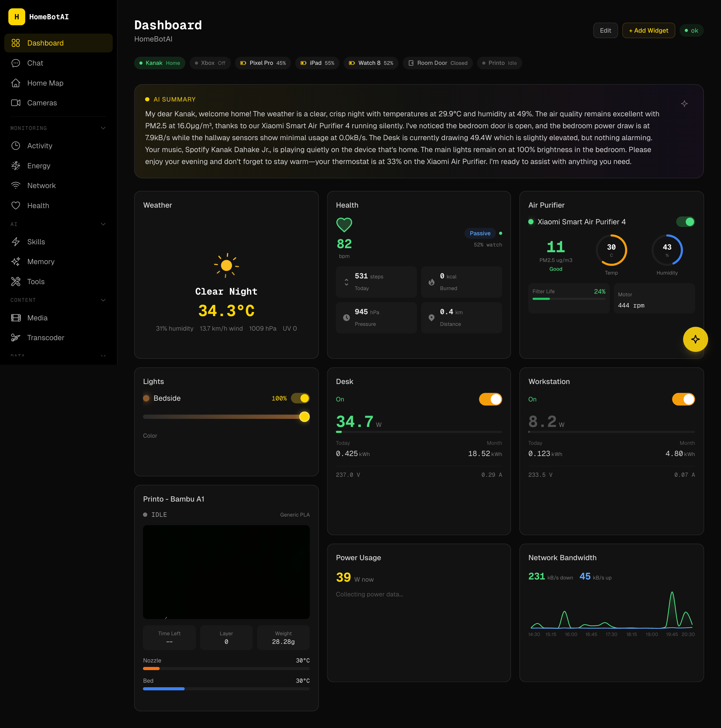Open the Chat menu item
721x728 pixels.
35,63
